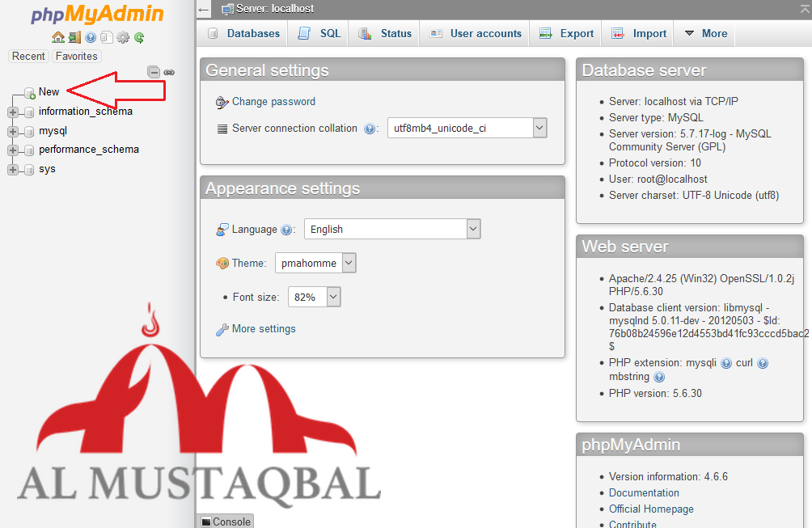Screen dimensions: 812x528
Task: Open the phpMyAdmin home page icon
Action: click(58, 38)
